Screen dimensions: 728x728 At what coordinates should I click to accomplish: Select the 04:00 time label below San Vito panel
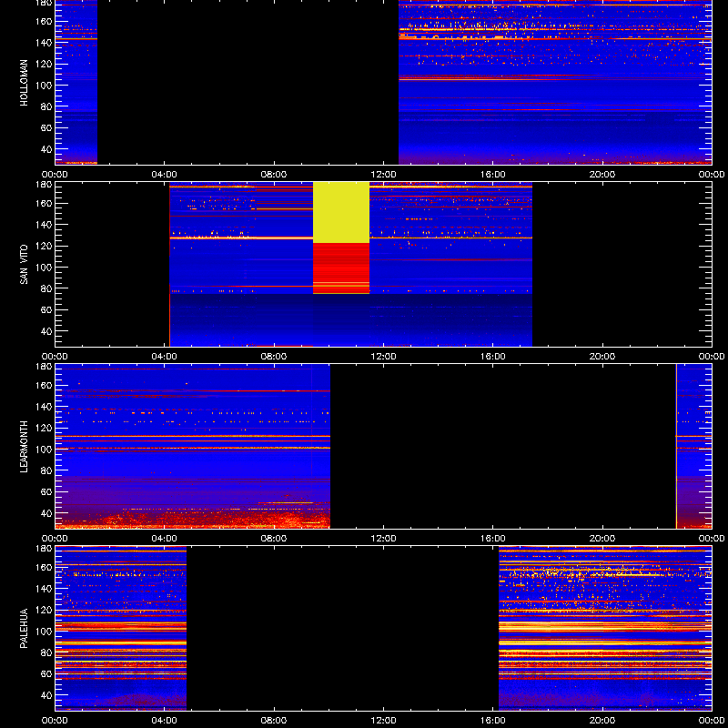[165, 357]
